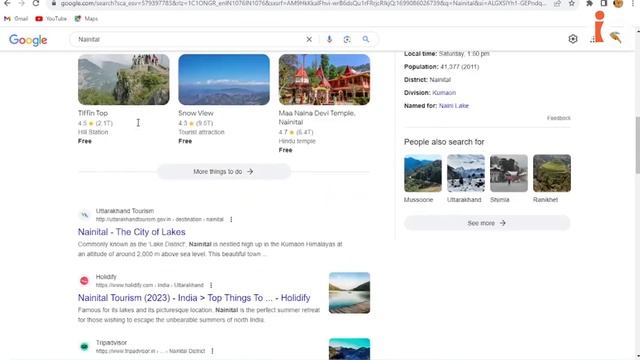Clear the search box with the X
The height and width of the screenshot is (360, 640).
(309, 39)
